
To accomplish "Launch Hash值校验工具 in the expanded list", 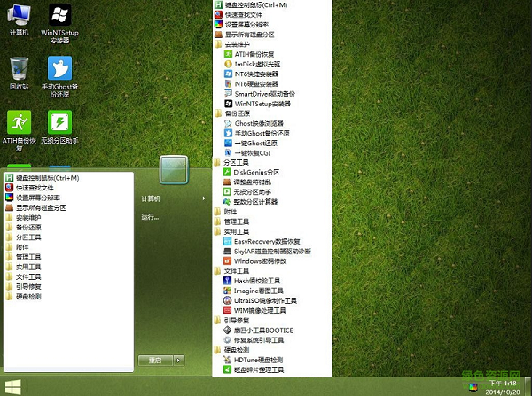I will [252, 281].
